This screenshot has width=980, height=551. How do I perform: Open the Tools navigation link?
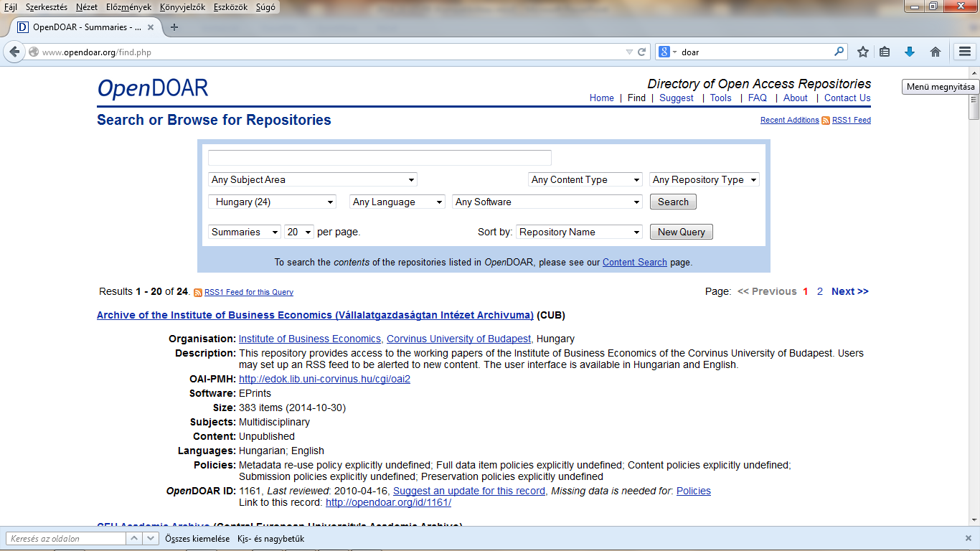(x=721, y=98)
